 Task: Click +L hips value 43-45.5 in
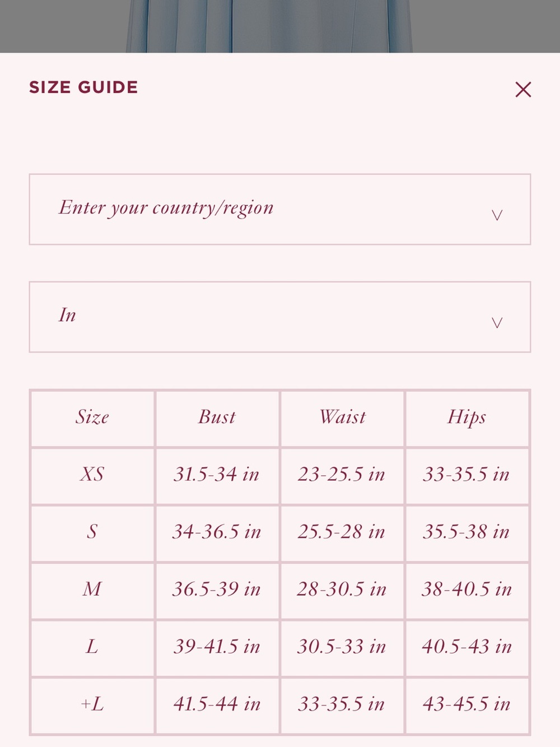(x=466, y=704)
